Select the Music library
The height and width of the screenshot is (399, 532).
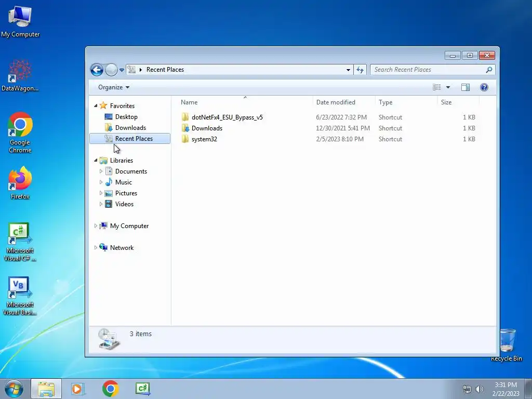123,182
